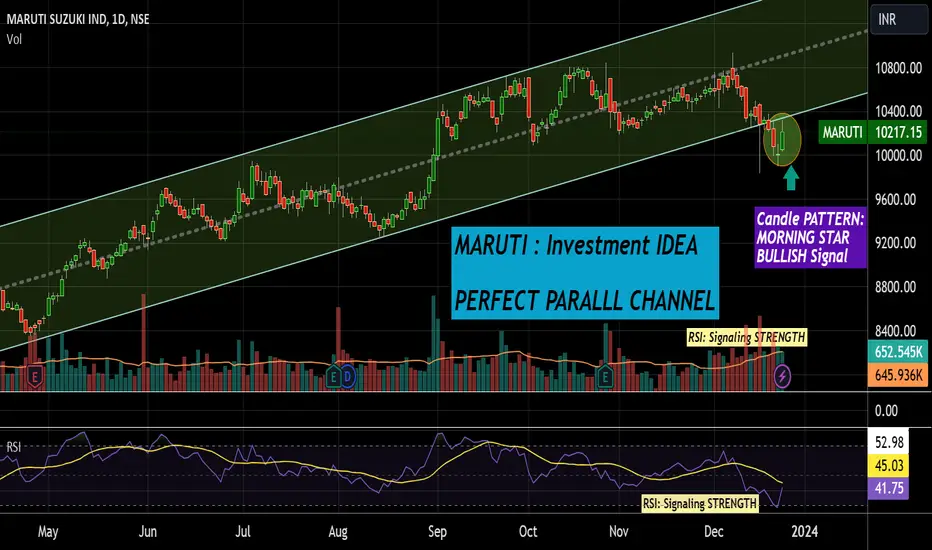Viewport: 932px width, 550px height.
Task: Click the earnings E marker near May
Action: [x=35, y=376]
